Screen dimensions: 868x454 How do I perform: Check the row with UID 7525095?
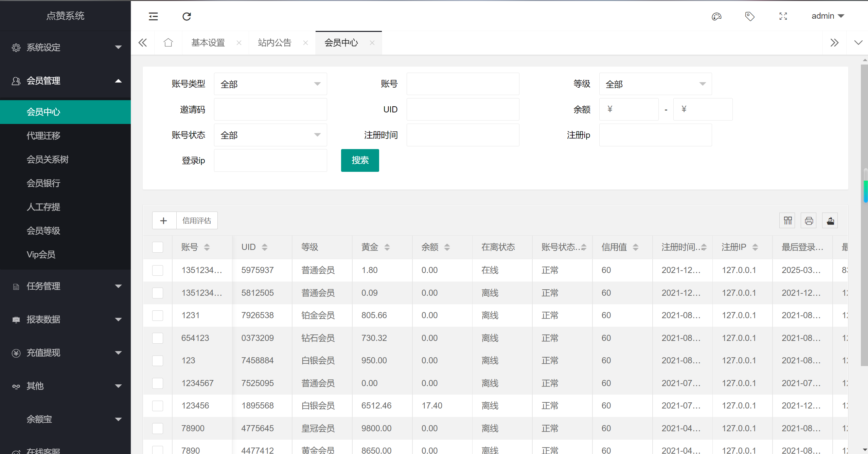[x=158, y=383]
